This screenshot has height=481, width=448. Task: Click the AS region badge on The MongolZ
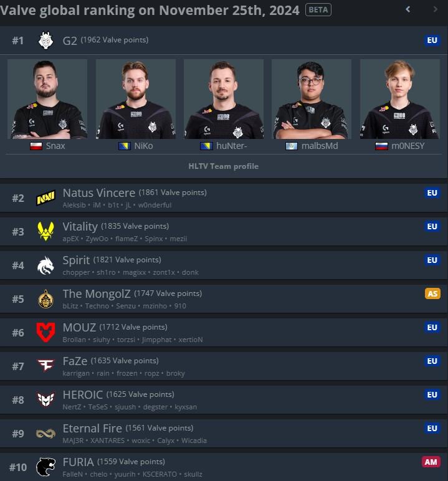click(x=432, y=293)
